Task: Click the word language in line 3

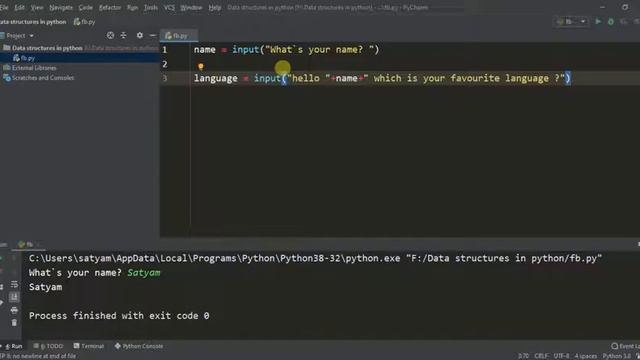Action: 216,78
